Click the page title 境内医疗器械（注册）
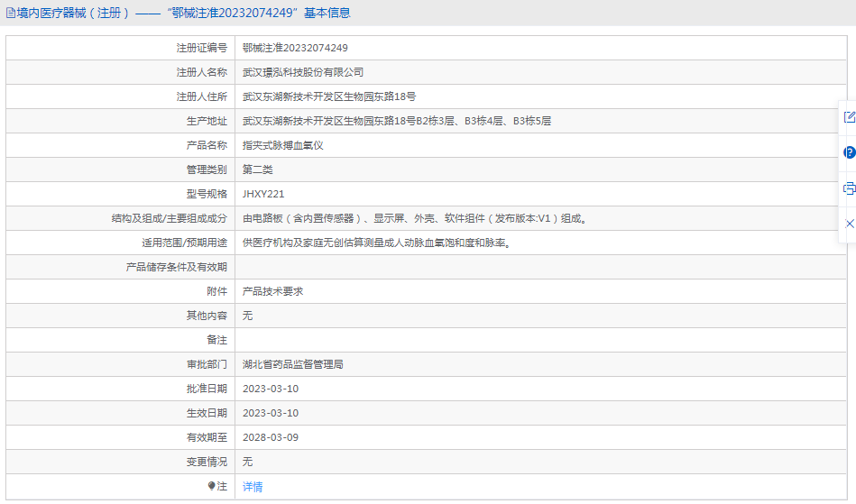Viewport: 856px width, 504px height. [73, 14]
